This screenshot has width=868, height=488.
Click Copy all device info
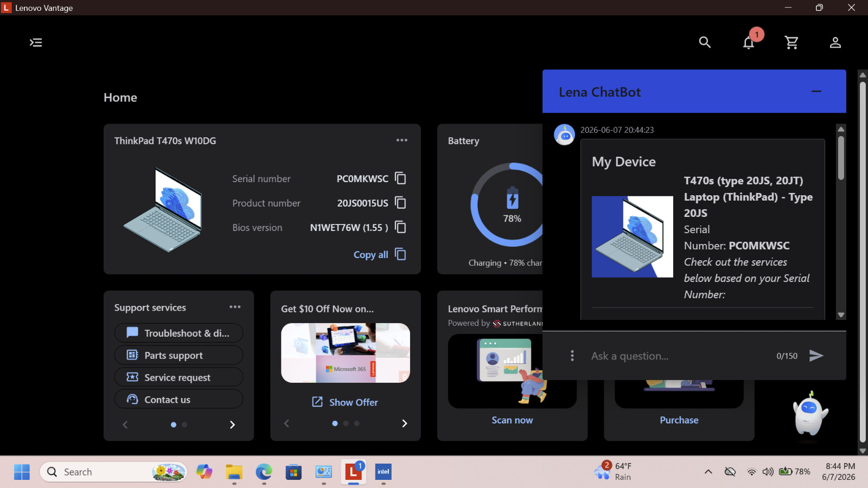point(379,254)
